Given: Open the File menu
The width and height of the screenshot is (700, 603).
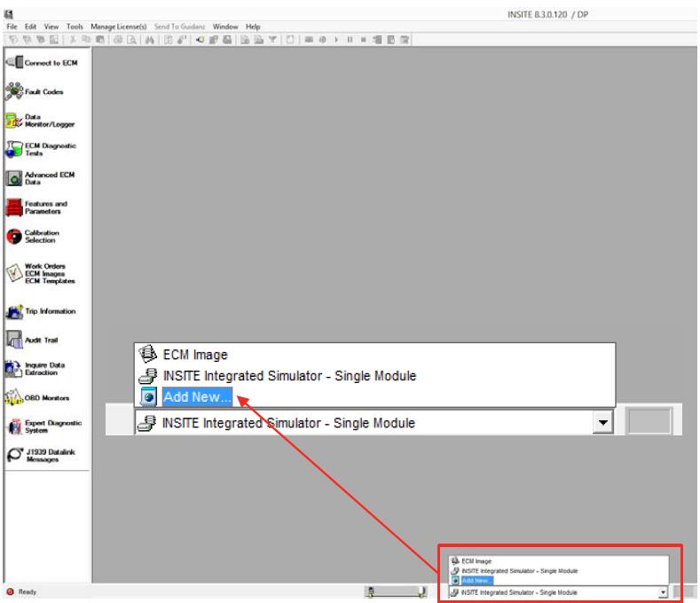Looking at the screenshot, I should point(12,27).
